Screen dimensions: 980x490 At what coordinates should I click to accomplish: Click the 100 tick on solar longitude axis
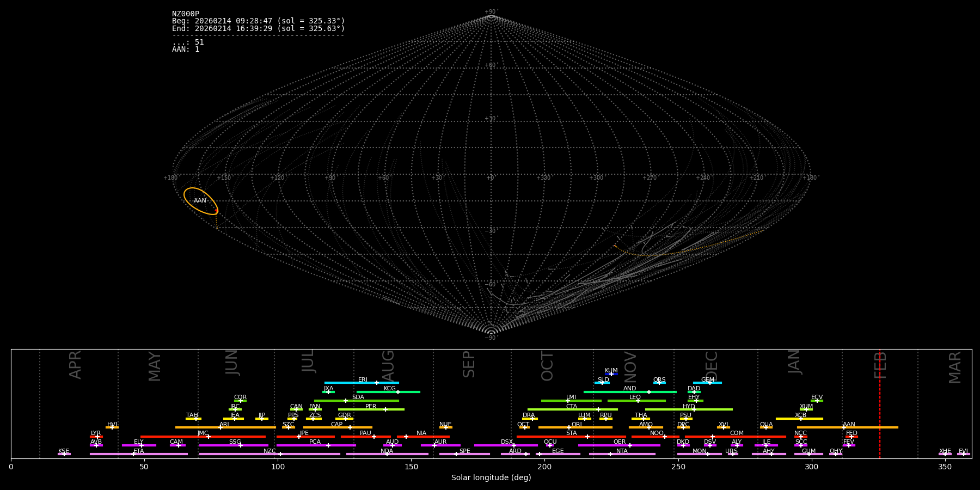pos(278,467)
